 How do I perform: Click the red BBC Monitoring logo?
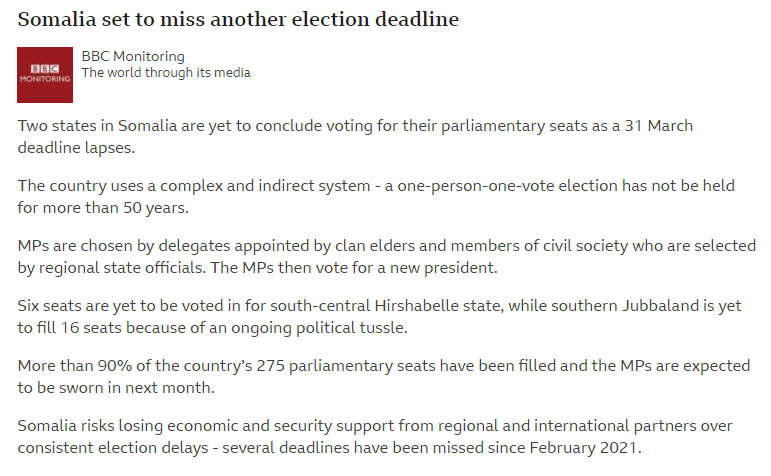[x=45, y=74]
